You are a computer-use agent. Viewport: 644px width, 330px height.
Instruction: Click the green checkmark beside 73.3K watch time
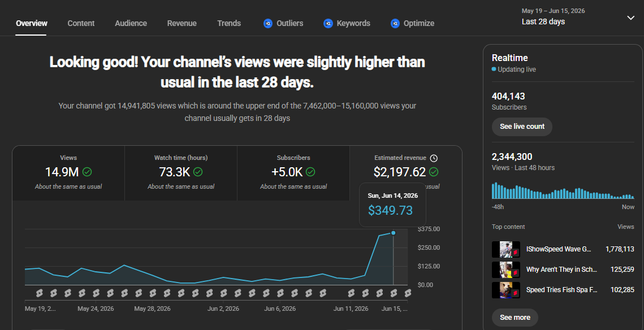click(x=198, y=172)
